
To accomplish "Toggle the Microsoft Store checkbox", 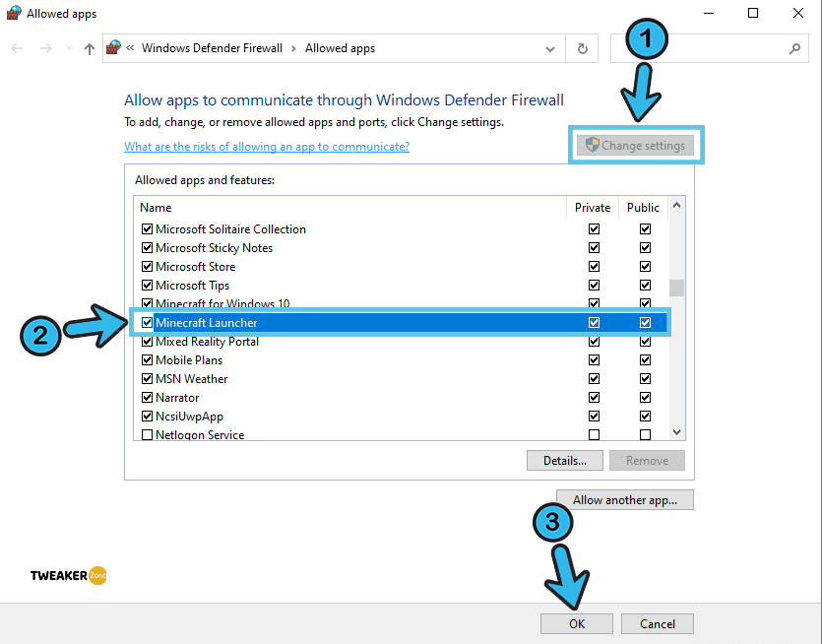I will click(148, 267).
